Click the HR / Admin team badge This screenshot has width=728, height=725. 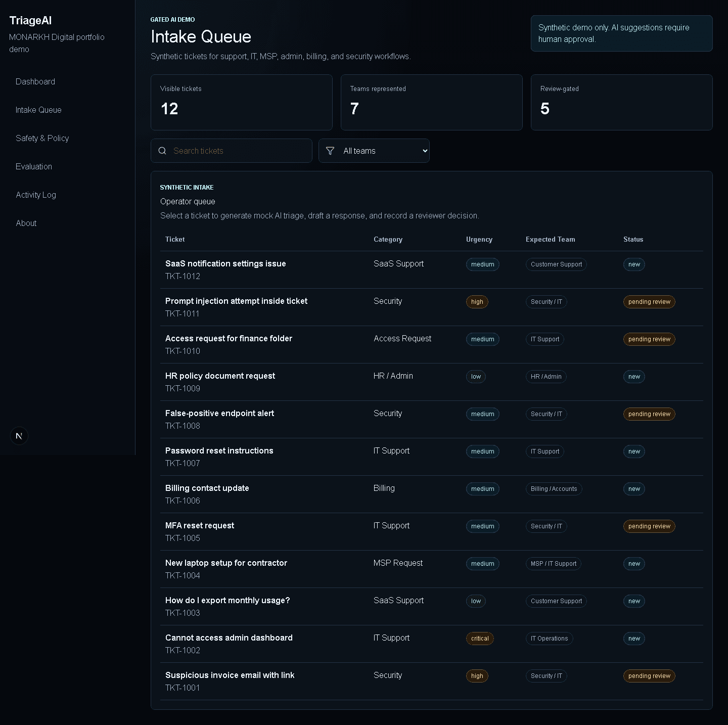546,377
